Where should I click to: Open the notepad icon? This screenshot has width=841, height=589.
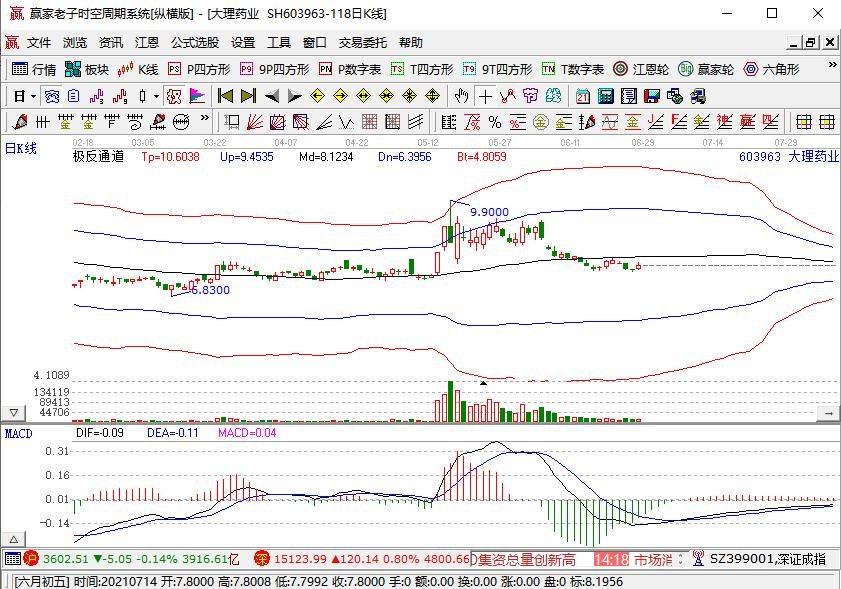(x=629, y=97)
